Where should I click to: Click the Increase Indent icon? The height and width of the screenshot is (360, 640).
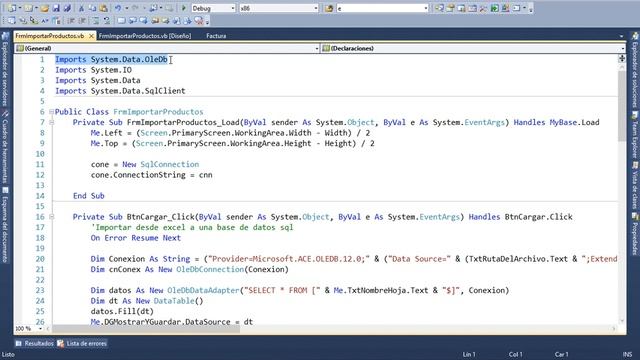pyautogui.click(x=82, y=20)
